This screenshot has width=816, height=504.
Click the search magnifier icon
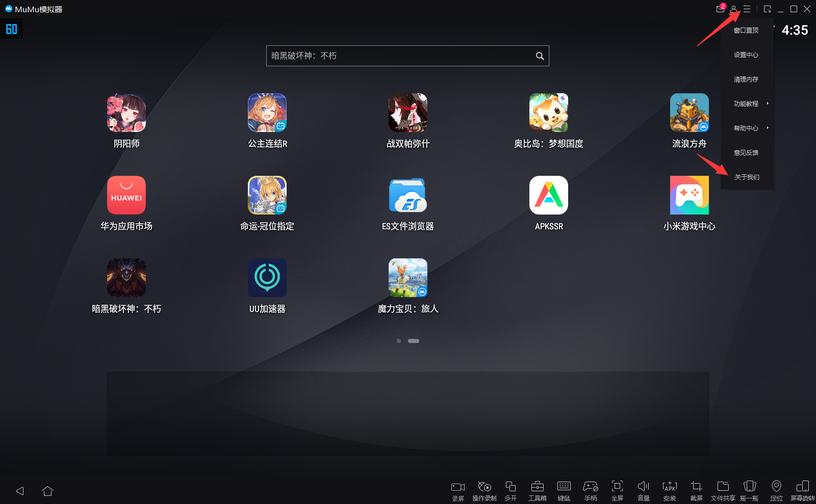point(540,56)
